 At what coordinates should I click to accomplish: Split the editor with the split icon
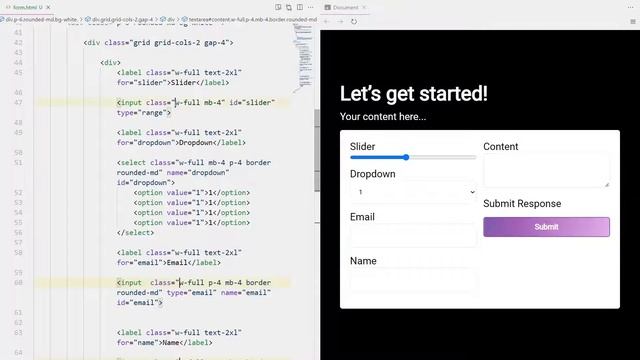pyautogui.click(x=300, y=7)
